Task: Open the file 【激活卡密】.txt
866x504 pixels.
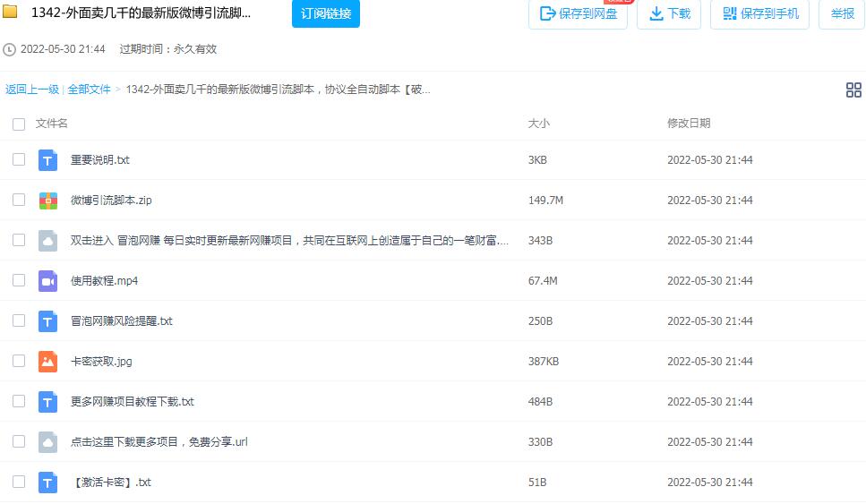Action: click(x=111, y=483)
